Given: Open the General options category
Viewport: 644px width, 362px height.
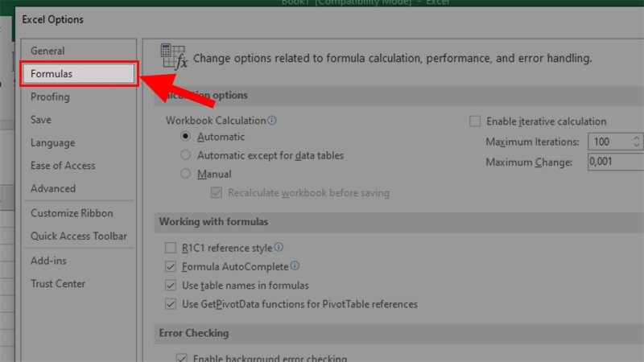Looking at the screenshot, I should tap(47, 51).
